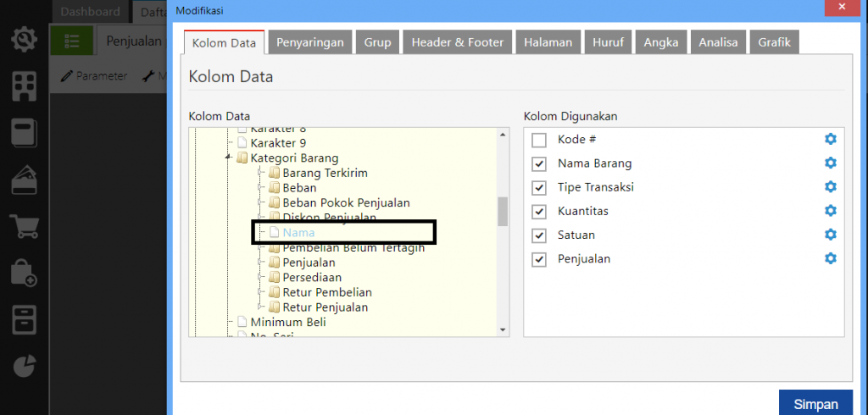This screenshot has width=868, height=415.
Task: Enable the Kode # column checkbox
Action: coord(539,141)
